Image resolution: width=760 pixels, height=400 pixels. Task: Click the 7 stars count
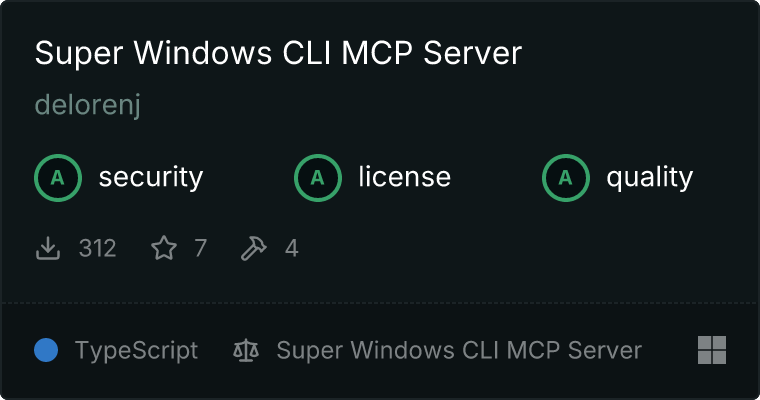pos(201,248)
